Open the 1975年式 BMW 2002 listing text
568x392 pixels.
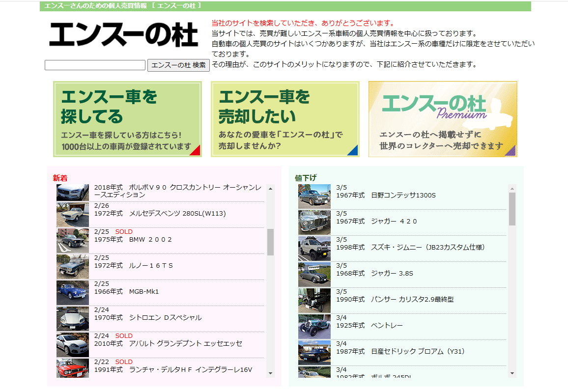coord(133,240)
